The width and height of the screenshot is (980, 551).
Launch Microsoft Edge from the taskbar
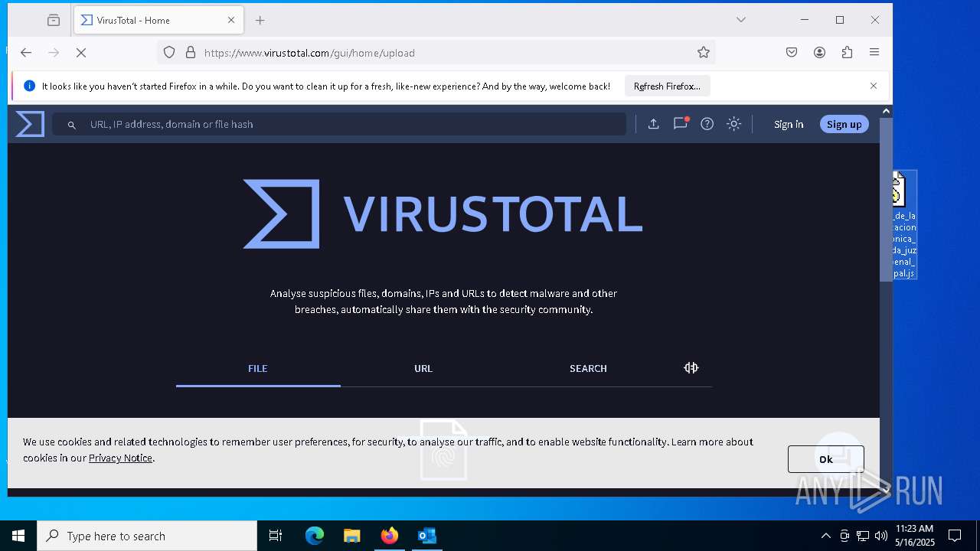pos(315,536)
